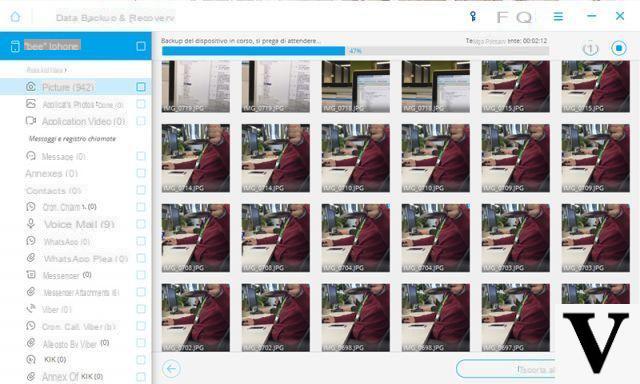The width and height of the screenshot is (640, 384).
Task: Click the paperclip icon beside Allegato Viber
Action: click(31, 343)
